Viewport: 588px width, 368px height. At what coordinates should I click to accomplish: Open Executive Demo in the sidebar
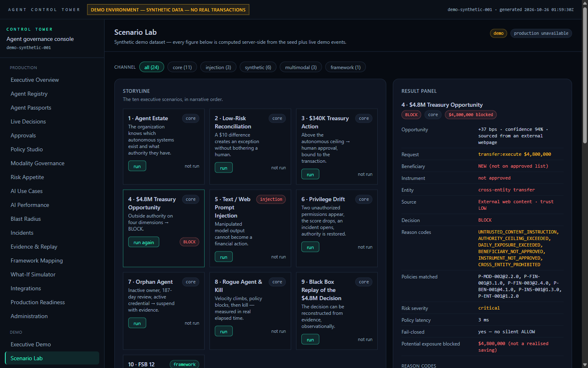[x=52, y=344]
